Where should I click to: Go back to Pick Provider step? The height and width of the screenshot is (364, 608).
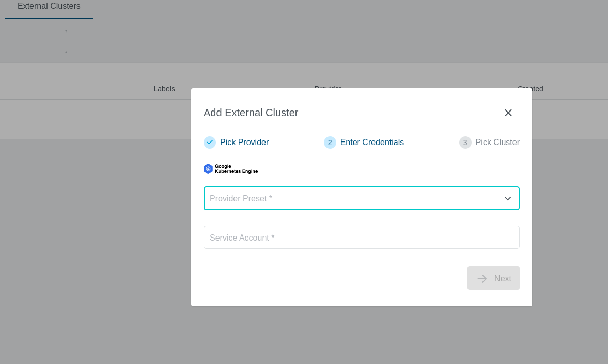pyautogui.click(x=244, y=143)
